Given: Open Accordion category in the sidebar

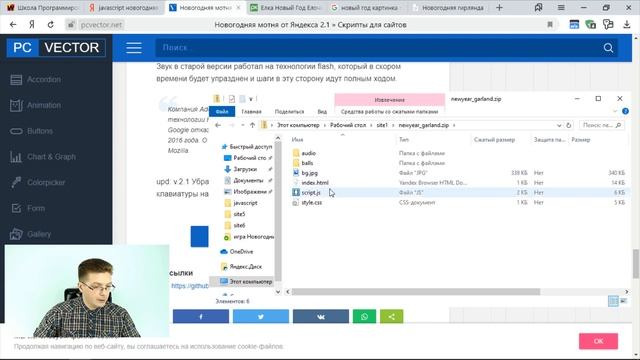Looking at the screenshot, I should 44,79.
